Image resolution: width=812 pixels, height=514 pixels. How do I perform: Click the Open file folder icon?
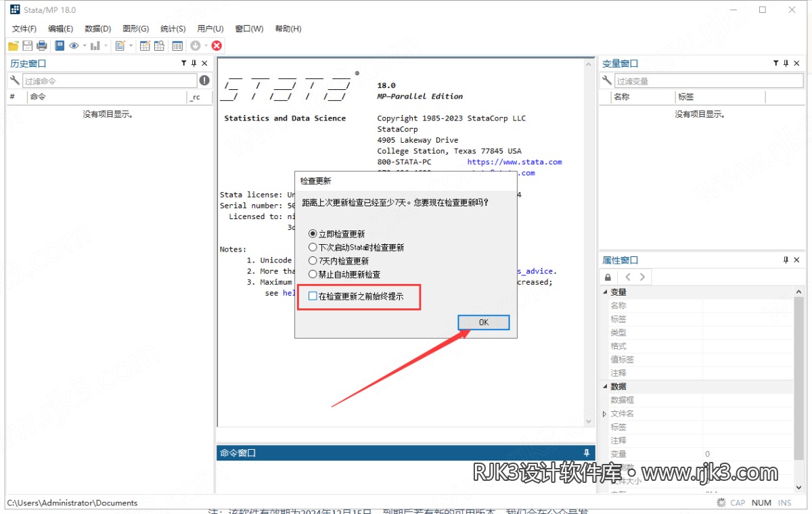(14, 46)
